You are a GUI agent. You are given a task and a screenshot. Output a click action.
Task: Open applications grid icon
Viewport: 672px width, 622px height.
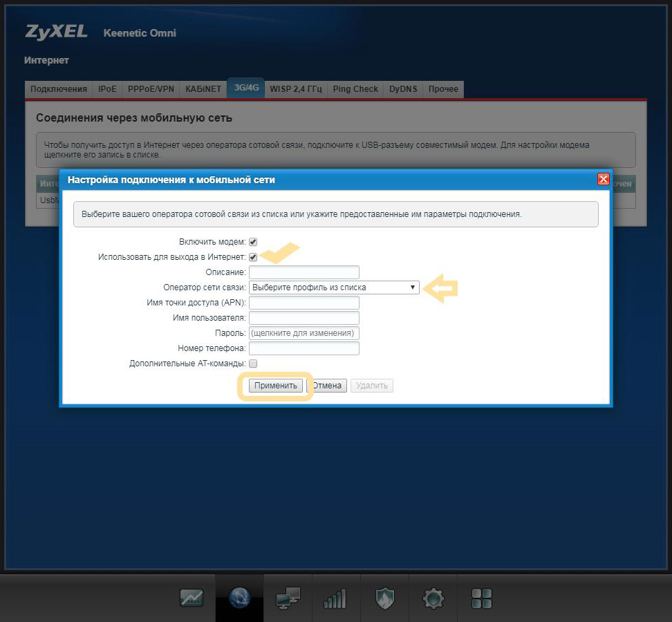[x=481, y=598]
